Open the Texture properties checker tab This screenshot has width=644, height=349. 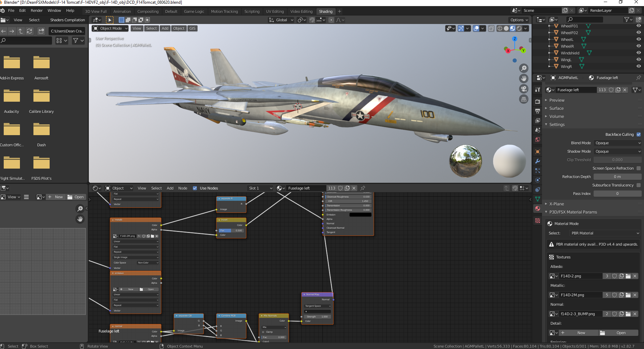(538, 221)
